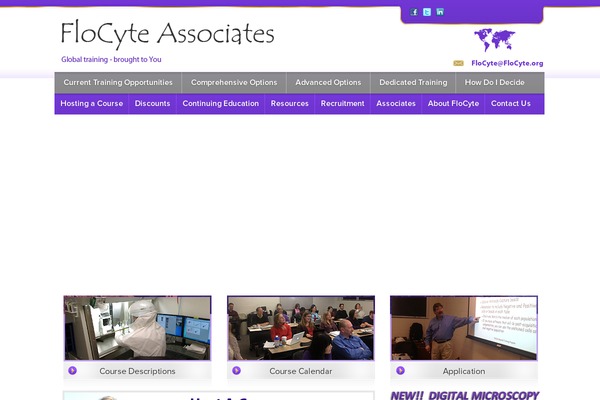Click the arrow bullet beside Application

(x=400, y=371)
